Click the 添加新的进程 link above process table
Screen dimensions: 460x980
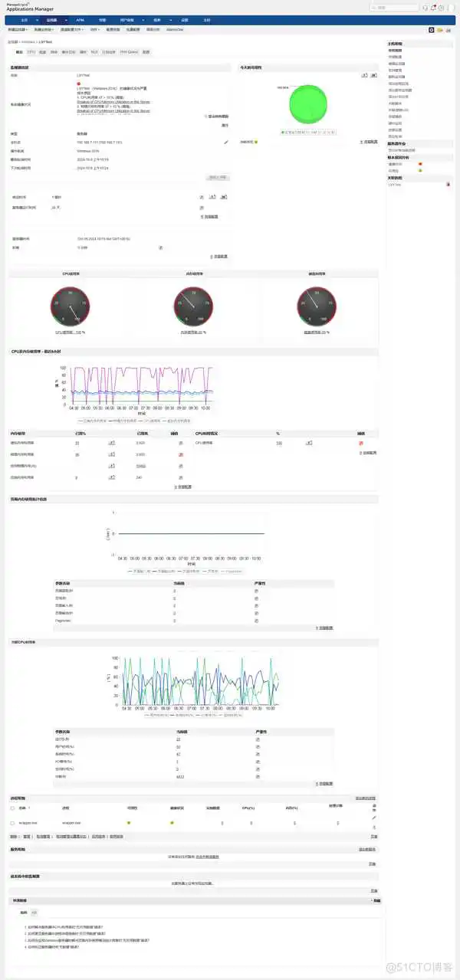[366, 798]
